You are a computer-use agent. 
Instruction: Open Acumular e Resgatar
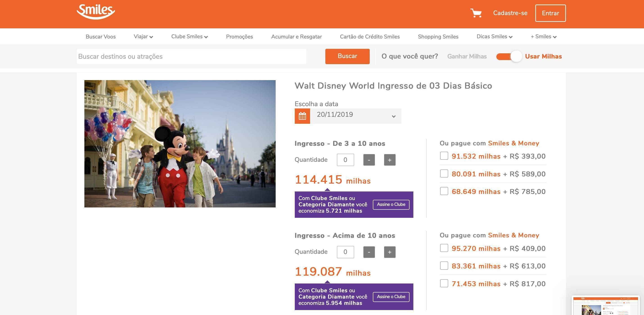(297, 36)
